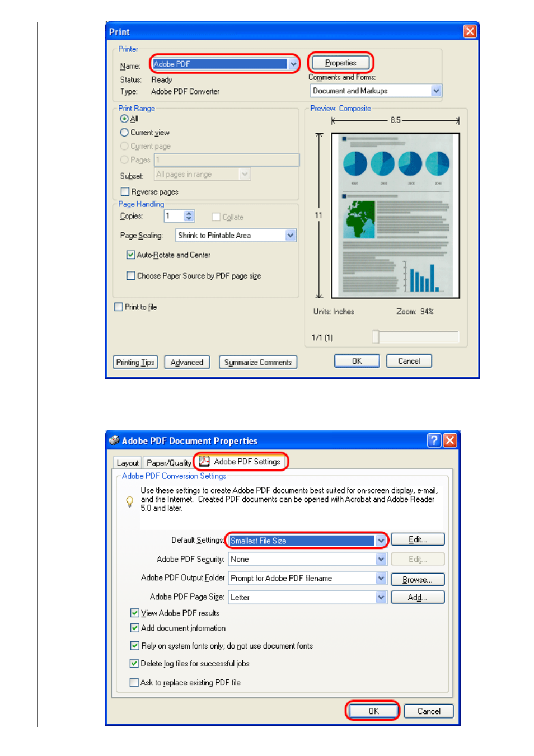The image size is (534, 756).
Task: Check Ask to replace existing PDF file
Action: pyautogui.click(x=134, y=682)
